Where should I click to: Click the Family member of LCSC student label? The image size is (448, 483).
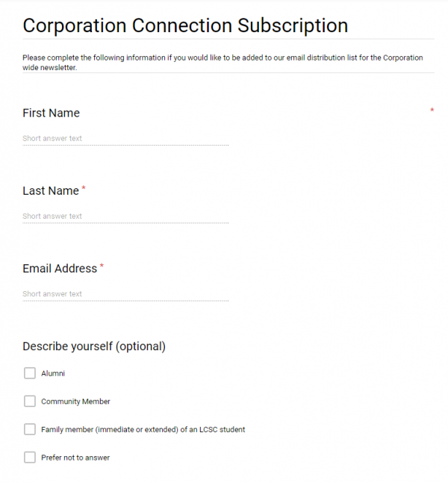(143, 429)
